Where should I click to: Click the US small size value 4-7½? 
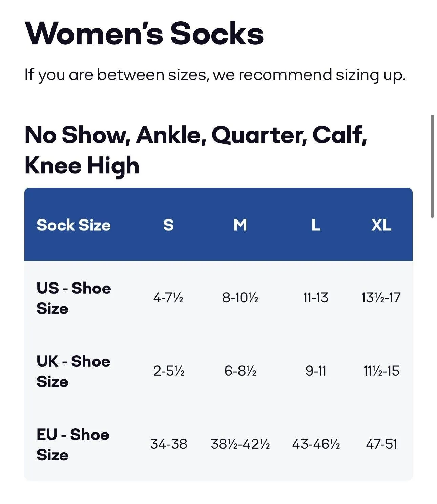pos(168,298)
